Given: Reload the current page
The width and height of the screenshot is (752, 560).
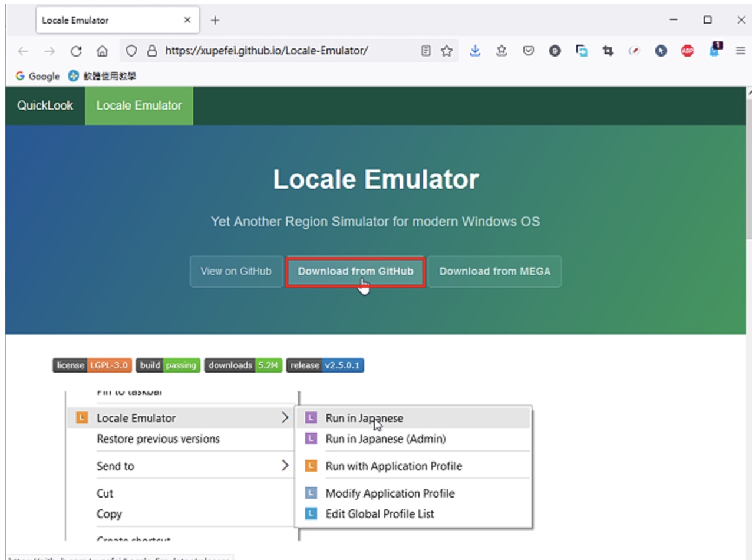Looking at the screenshot, I should [x=76, y=51].
